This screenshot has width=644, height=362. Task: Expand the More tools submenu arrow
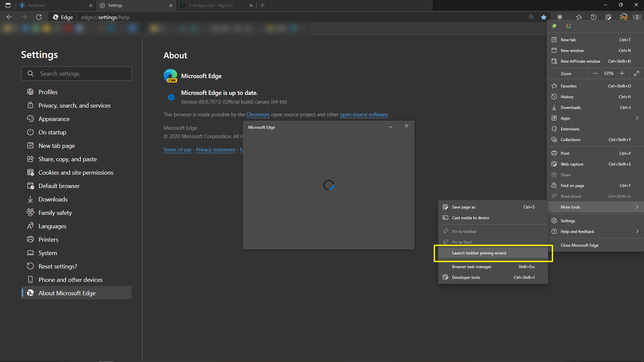coord(637,207)
